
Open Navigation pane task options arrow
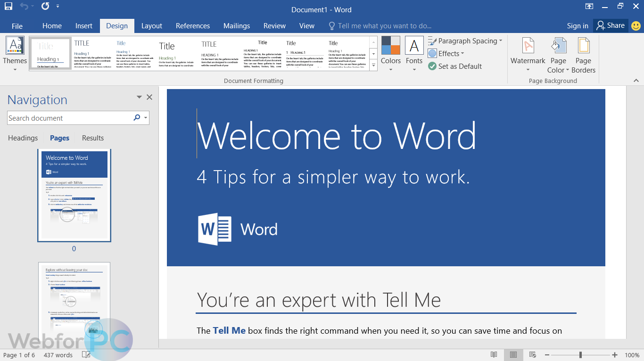139,97
